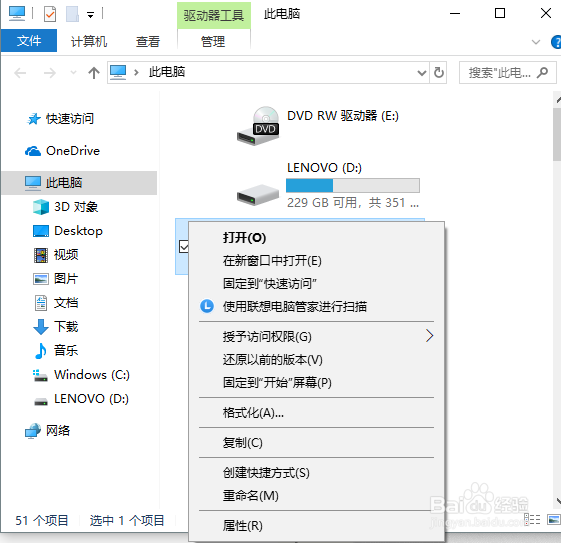561x543 pixels.
Task: Switch to large icons view in status bar
Action: 554,519
